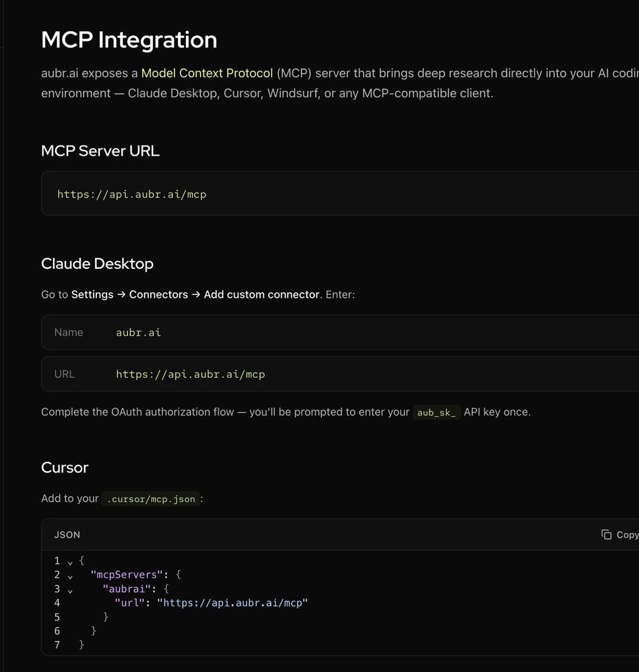Click the .cursor/mcp.json inline code badge
The image size is (639, 672).
[x=151, y=499]
